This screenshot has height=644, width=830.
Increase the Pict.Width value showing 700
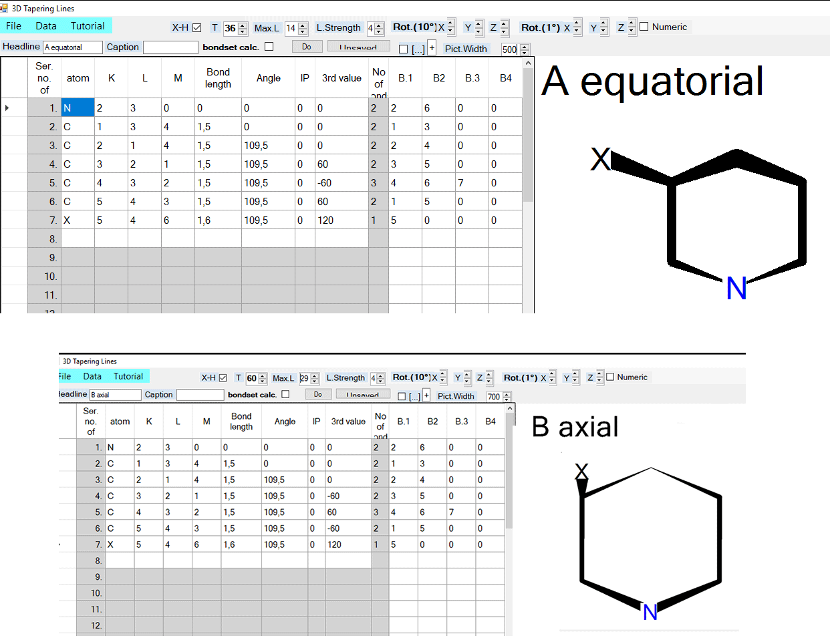click(507, 393)
